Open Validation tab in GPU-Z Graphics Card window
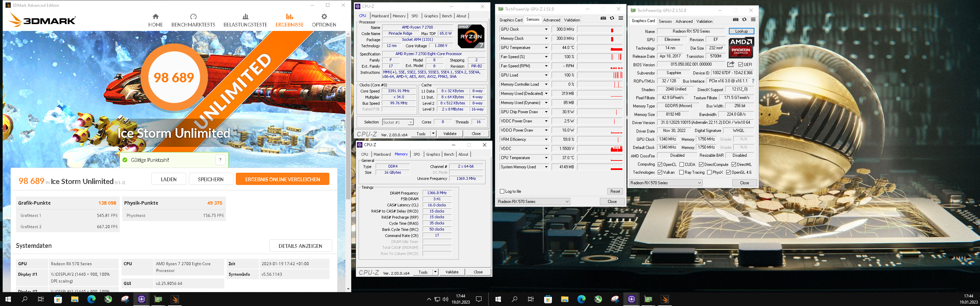The image size is (980, 306). point(704,21)
